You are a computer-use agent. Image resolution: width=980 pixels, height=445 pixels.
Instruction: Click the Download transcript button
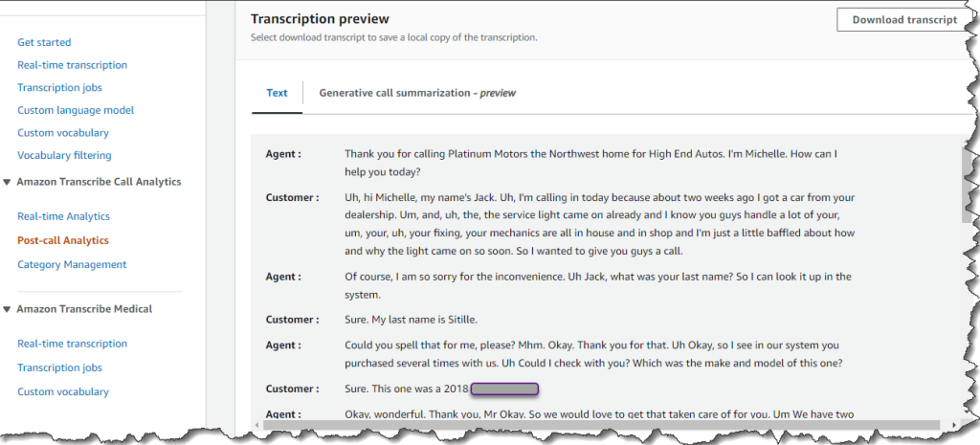tap(903, 20)
